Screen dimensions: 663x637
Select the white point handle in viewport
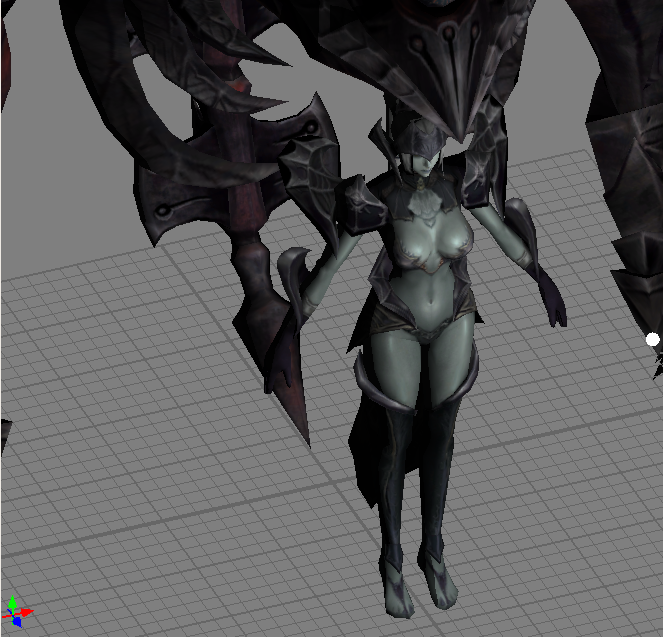pos(653,339)
